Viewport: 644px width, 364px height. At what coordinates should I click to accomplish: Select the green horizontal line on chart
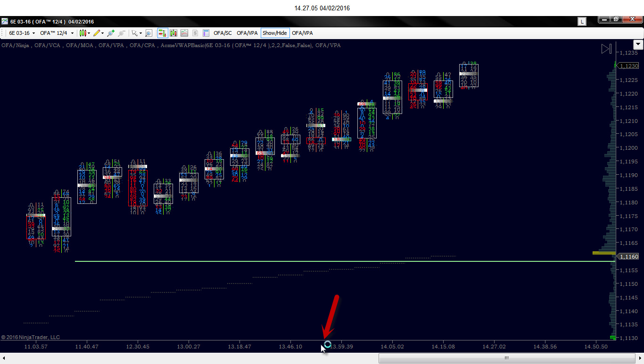pyautogui.click(x=345, y=261)
